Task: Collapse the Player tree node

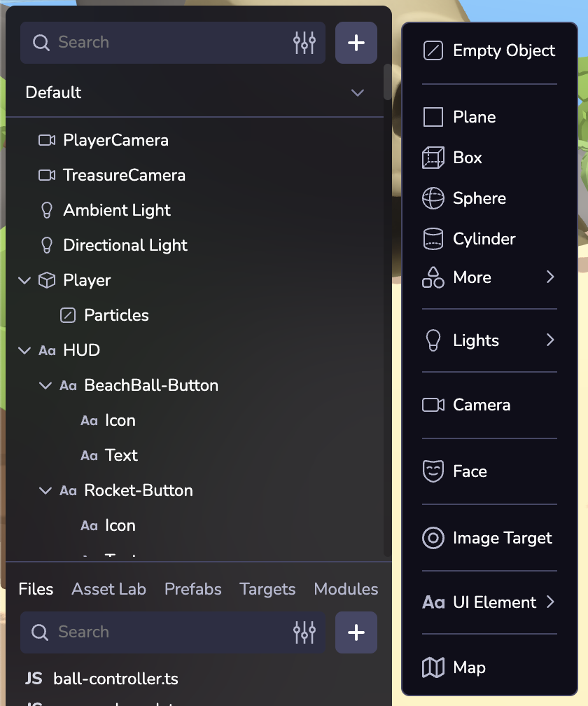Action: 24,280
